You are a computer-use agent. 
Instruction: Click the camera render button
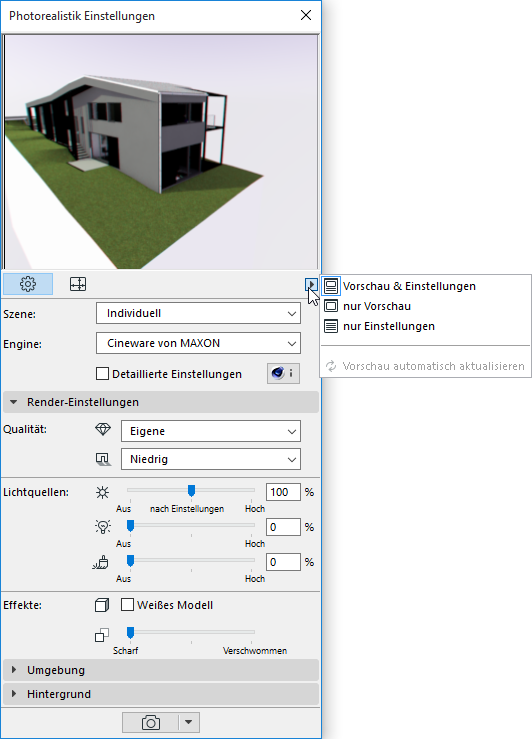(151, 723)
